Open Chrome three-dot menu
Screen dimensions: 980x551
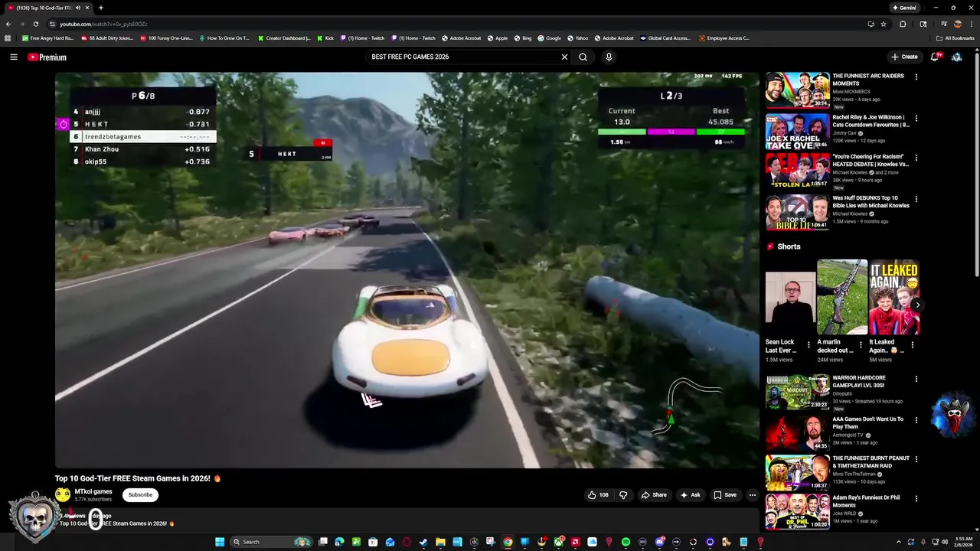tap(972, 24)
